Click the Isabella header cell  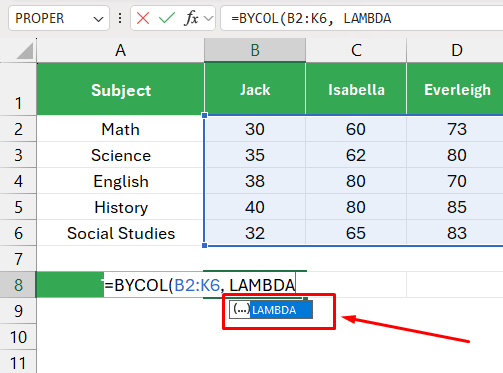[356, 89]
